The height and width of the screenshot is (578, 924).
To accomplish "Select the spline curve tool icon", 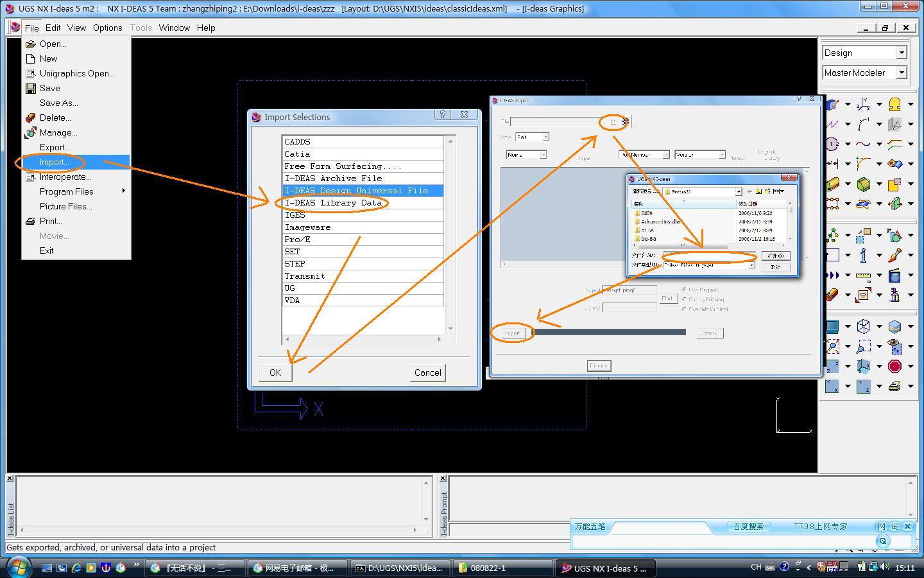I will 863,144.
